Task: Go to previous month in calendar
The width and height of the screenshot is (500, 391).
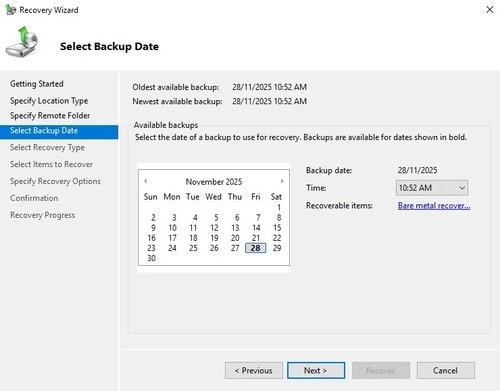Action: (146, 181)
